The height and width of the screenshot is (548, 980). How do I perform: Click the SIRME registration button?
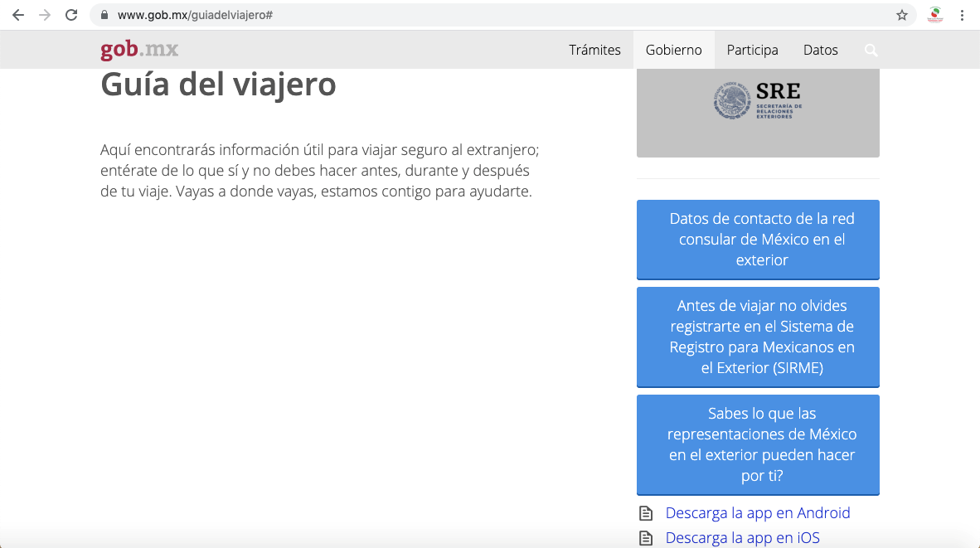(x=757, y=337)
